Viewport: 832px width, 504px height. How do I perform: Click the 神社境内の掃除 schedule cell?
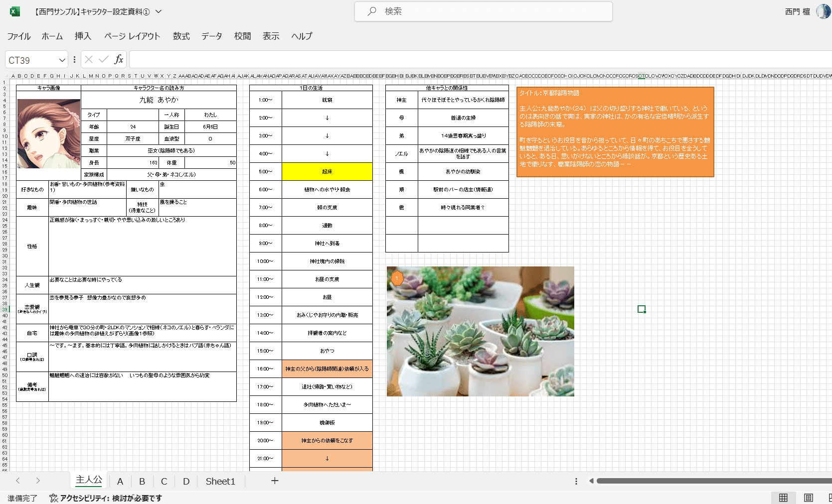pos(327,261)
